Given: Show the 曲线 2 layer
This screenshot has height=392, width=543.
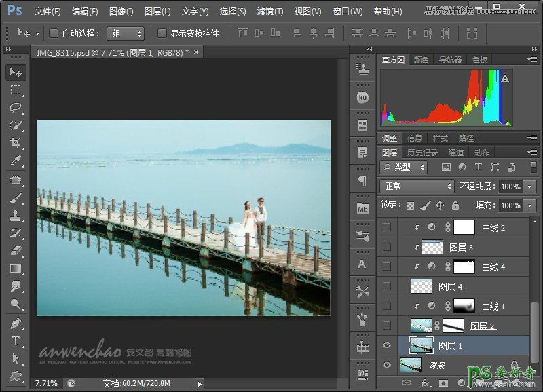Looking at the screenshot, I should pyautogui.click(x=387, y=228).
